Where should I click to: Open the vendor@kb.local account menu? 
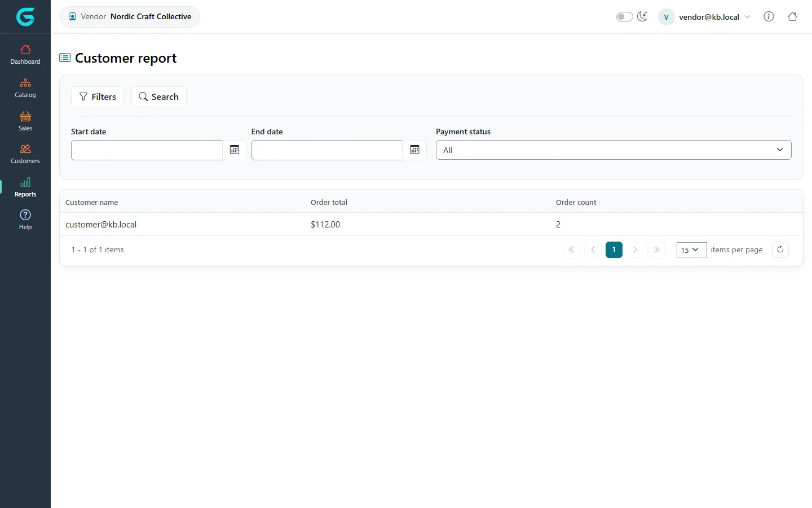click(x=704, y=17)
